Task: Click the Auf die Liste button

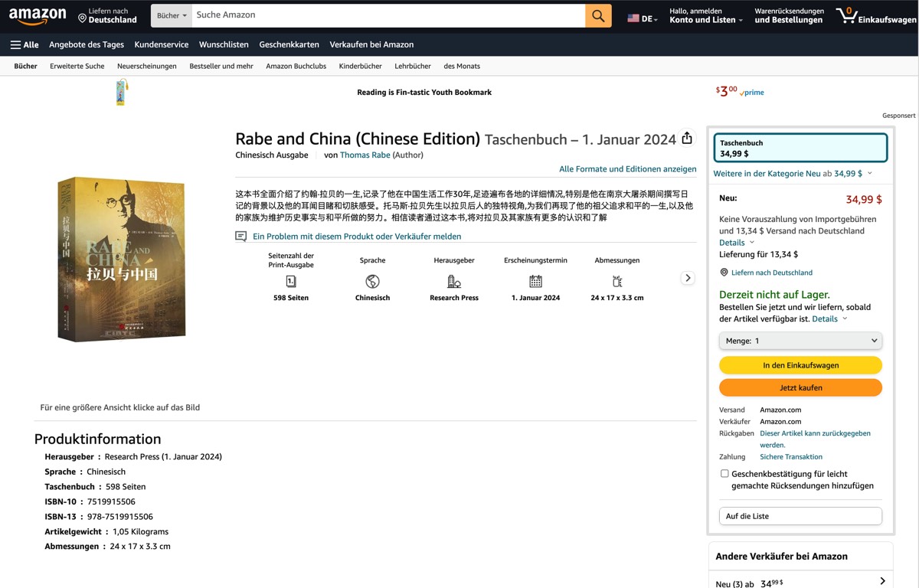Action: [800, 516]
